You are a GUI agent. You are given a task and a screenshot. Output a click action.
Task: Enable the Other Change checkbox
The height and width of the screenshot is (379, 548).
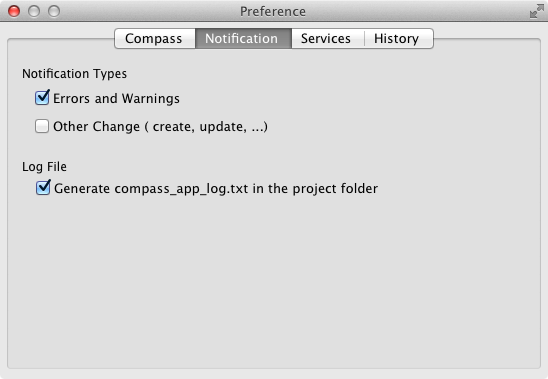point(42,126)
